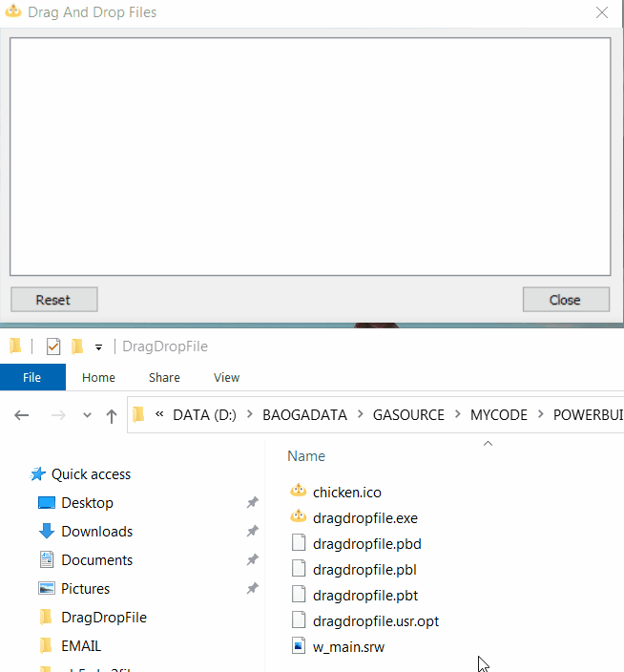Select the dragdropfile.pbl file name

click(x=364, y=570)
